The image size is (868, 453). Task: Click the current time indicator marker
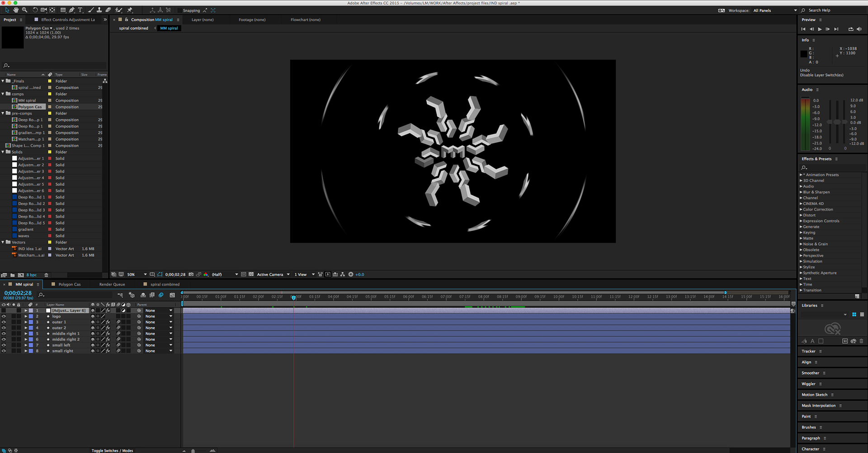click(293, 297)
